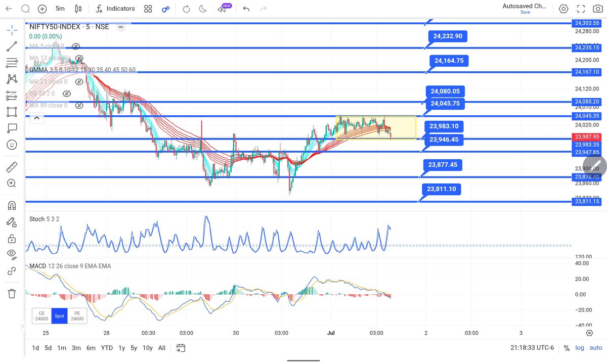Click the circular refresh arrow icon
Screen dimensions: 607x364
pos(186,9)
